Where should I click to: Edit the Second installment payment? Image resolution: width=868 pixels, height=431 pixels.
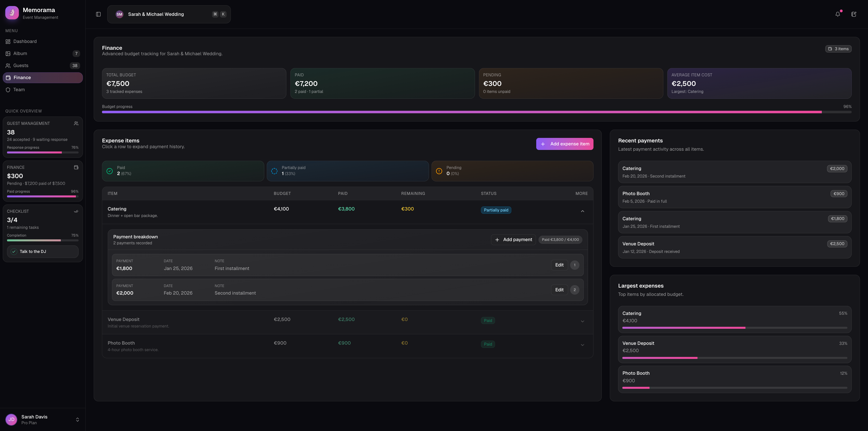click(559, 290)
